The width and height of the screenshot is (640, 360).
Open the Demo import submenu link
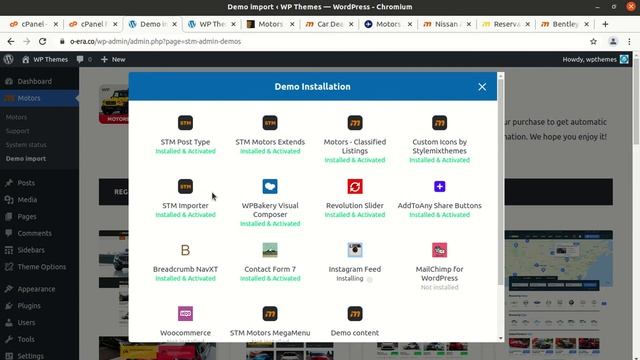pos(26,159)
